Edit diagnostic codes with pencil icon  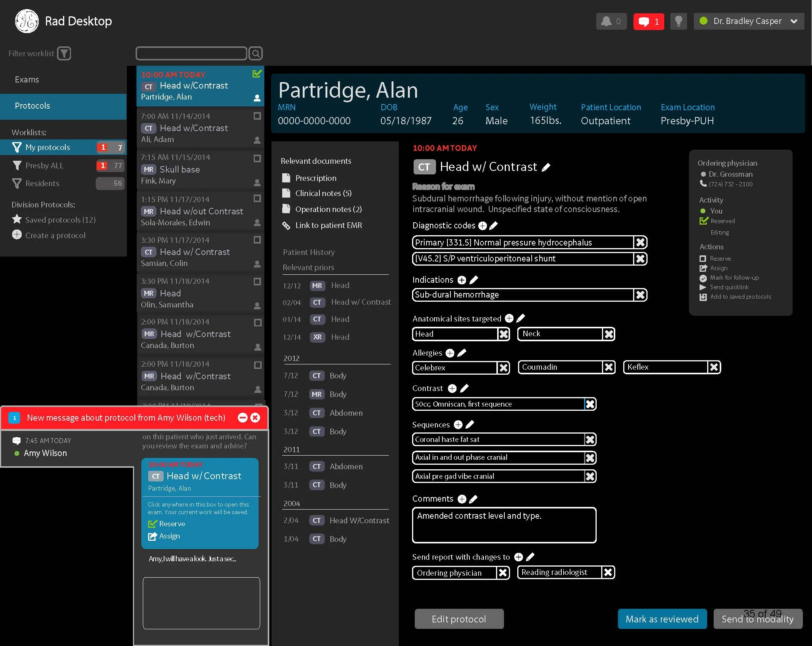493,226
